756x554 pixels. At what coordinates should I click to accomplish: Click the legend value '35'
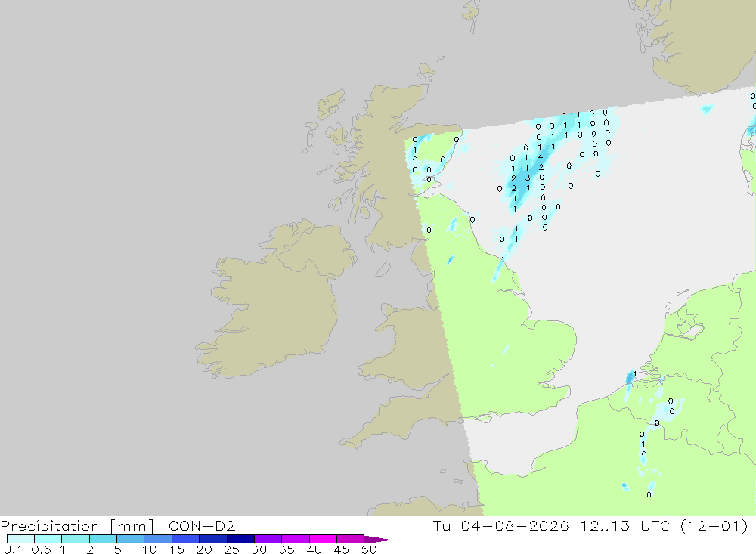(x=287, y=549)
